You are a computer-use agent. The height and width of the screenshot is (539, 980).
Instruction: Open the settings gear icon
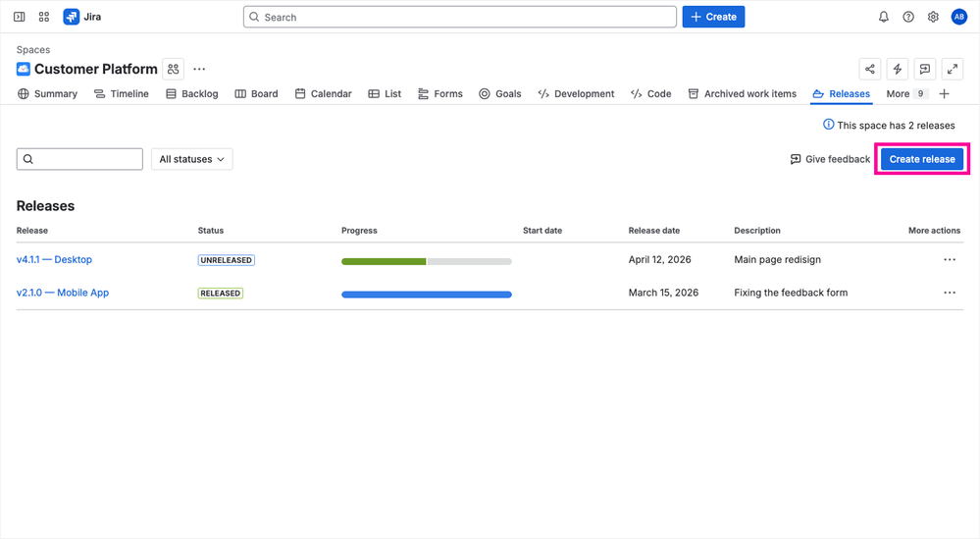(x=933, y=17)
